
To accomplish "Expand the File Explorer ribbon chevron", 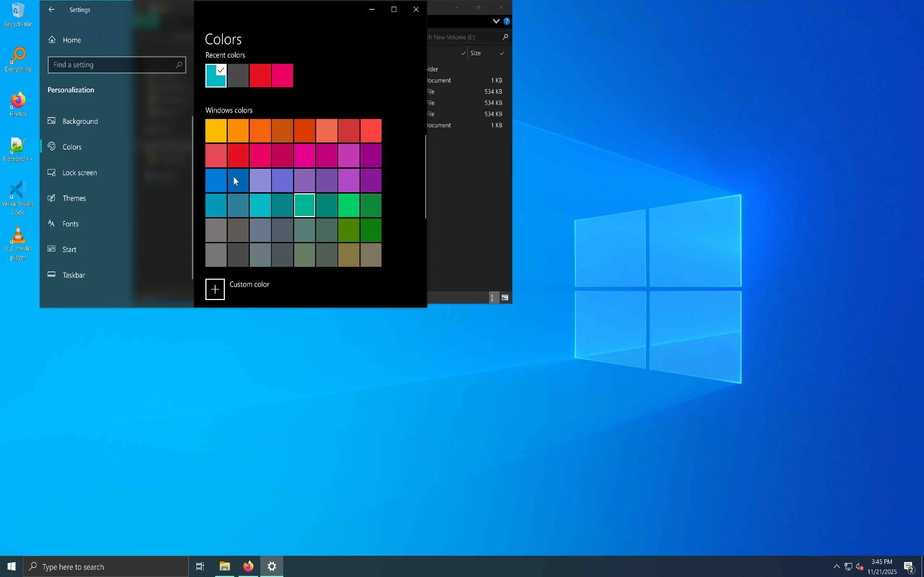I will click(x=496, y=21).
